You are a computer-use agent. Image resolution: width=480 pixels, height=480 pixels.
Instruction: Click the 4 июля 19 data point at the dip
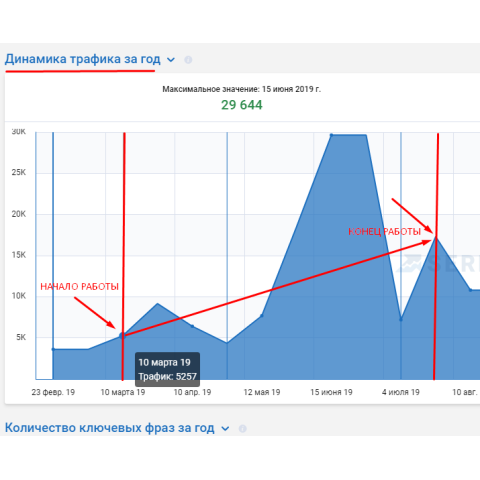click(401, 320)
